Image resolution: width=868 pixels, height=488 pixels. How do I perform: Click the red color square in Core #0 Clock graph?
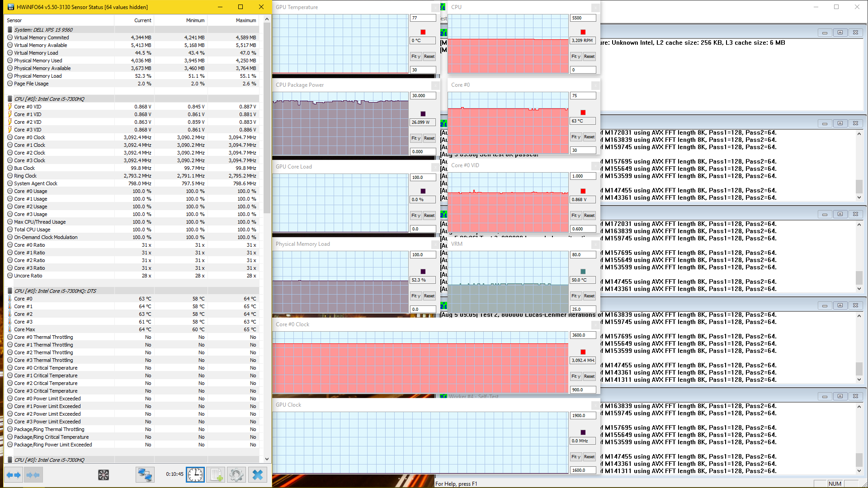tap(583, 352)
